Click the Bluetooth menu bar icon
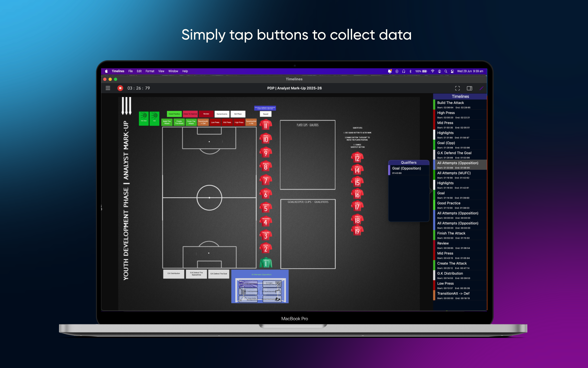Image resolution: width=588 pixels, height=368 pixels. 410,71
